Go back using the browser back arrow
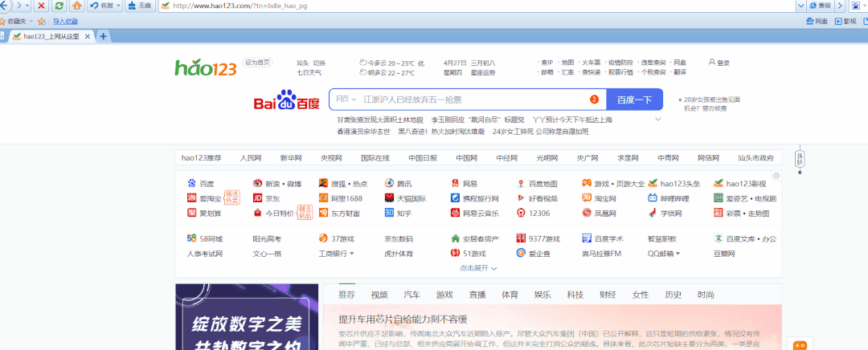This screenshot has width=868, height=350. click(x=5, y=6)
